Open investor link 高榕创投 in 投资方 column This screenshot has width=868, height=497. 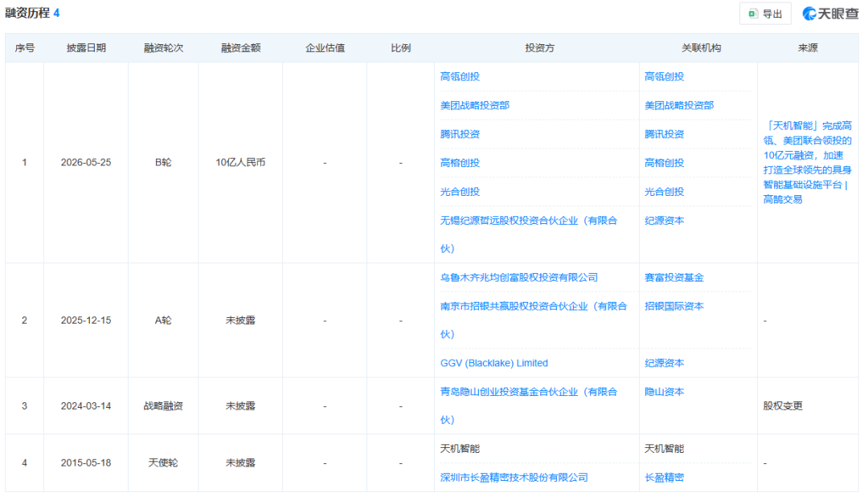(460, 163)
